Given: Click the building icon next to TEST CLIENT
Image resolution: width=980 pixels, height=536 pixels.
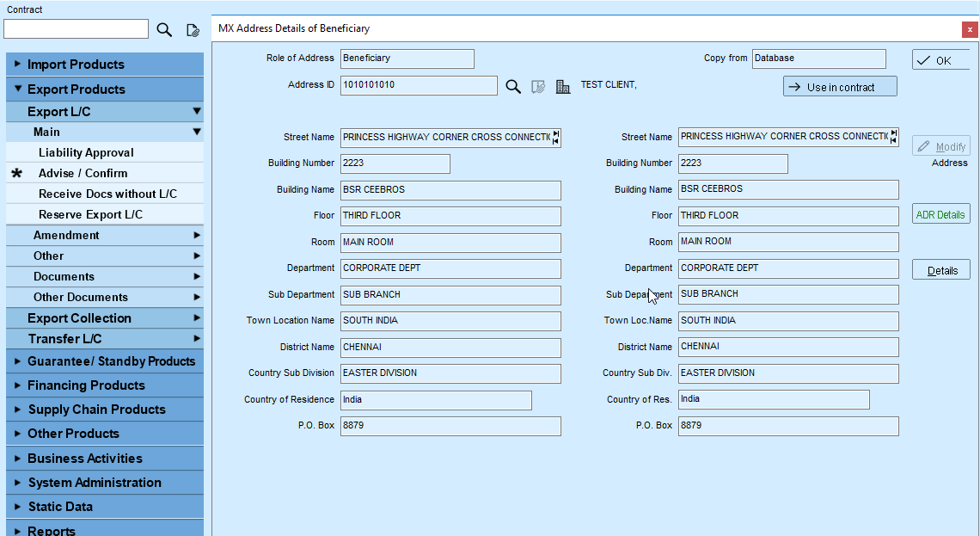Looking at the screenshot, I should point(563,86).
